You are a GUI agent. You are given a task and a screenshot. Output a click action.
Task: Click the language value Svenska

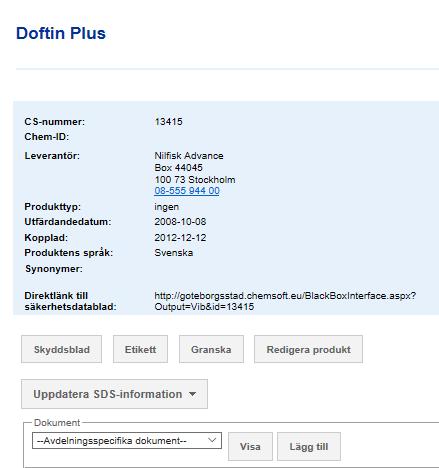click(x=174, y=253)
